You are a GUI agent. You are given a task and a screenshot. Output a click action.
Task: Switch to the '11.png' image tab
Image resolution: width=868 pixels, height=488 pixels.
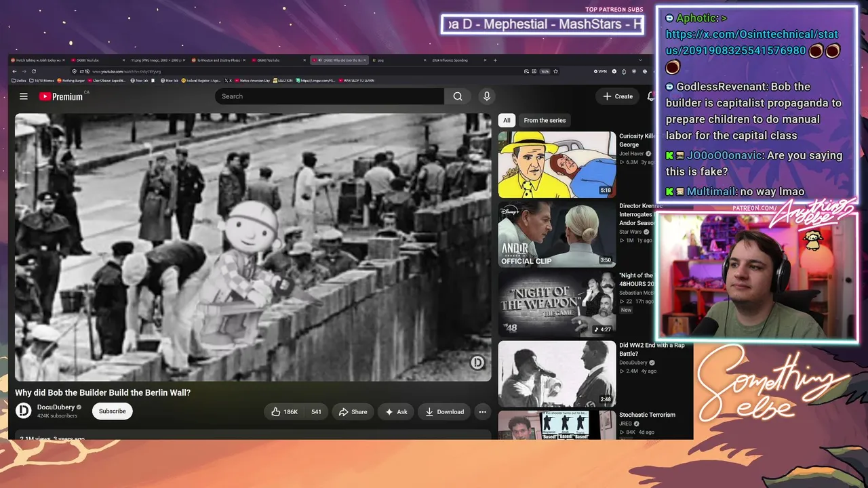click(157, 60)
